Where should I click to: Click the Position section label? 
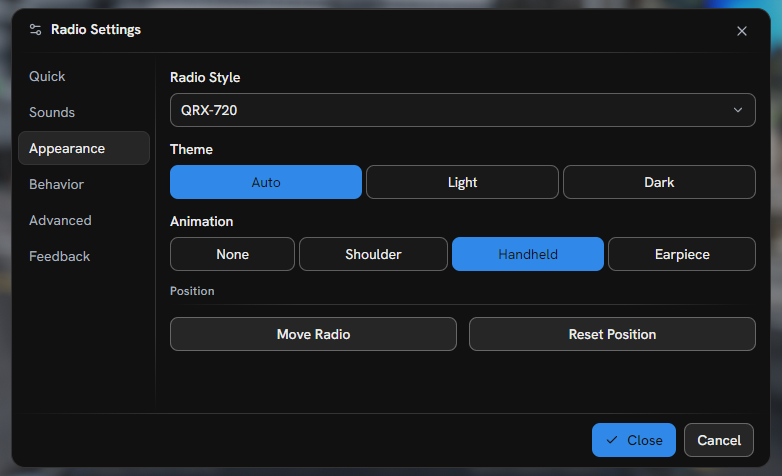192,291
